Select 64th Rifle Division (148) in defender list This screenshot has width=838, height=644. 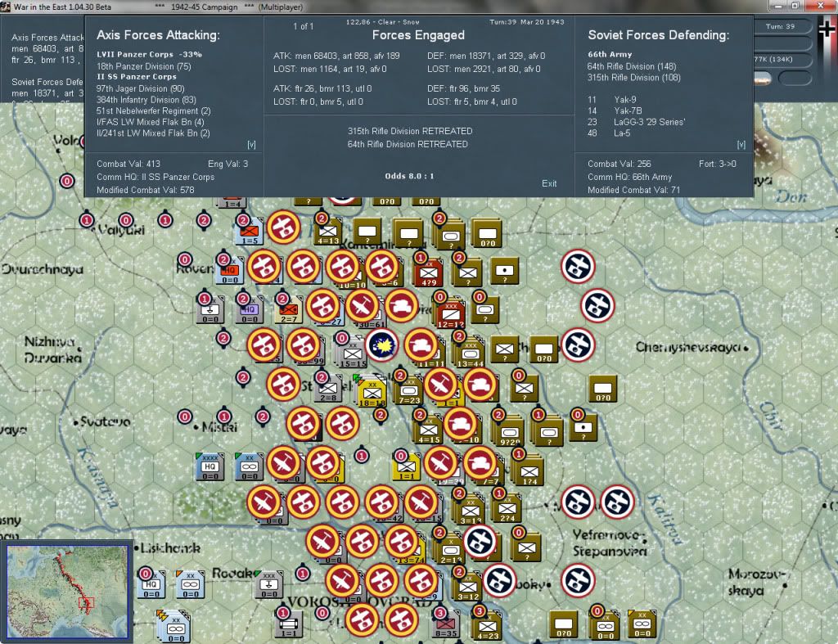[x=632, y=66]
